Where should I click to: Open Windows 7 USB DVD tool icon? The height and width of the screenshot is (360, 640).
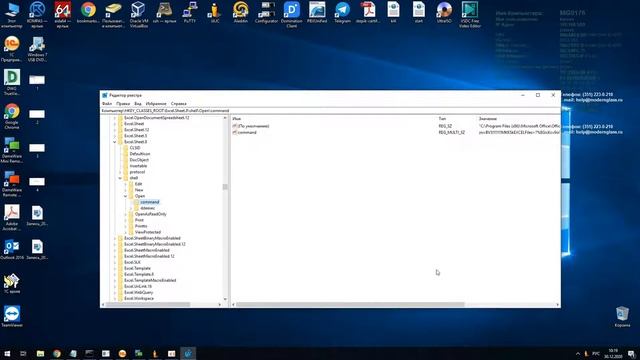click(37, 49)
